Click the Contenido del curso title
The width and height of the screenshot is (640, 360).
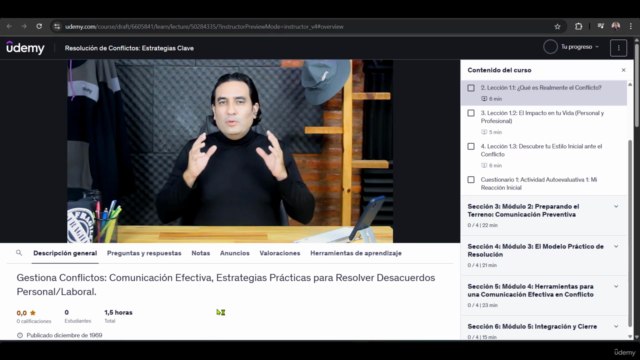click(499, 70)
